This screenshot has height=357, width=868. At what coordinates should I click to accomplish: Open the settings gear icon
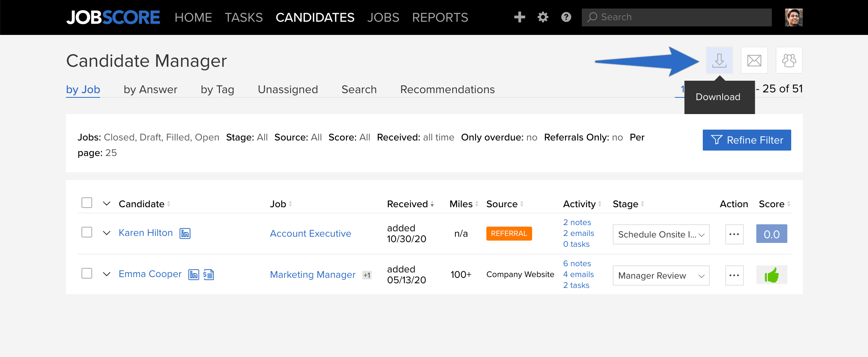click(x=543, y=17)
